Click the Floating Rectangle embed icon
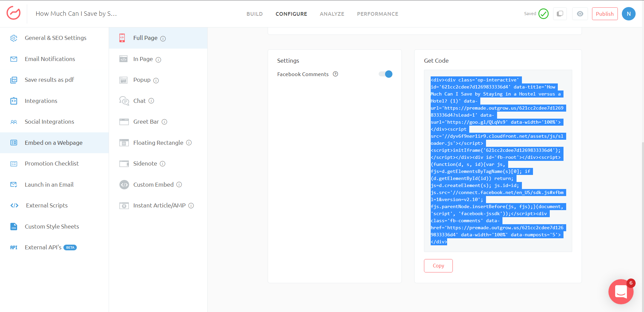This screenshot has height=312, width=644. (124, 143)
